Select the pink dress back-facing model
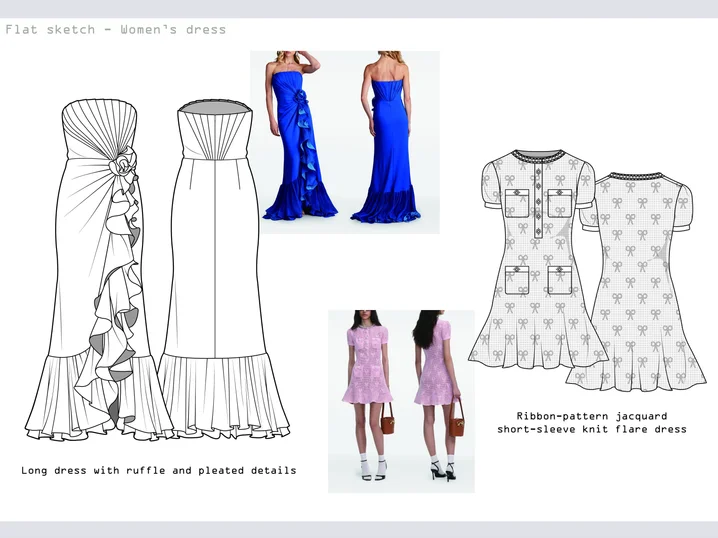Screen dimensions: 718x538 pyautogui.click(x=436, y=395)
